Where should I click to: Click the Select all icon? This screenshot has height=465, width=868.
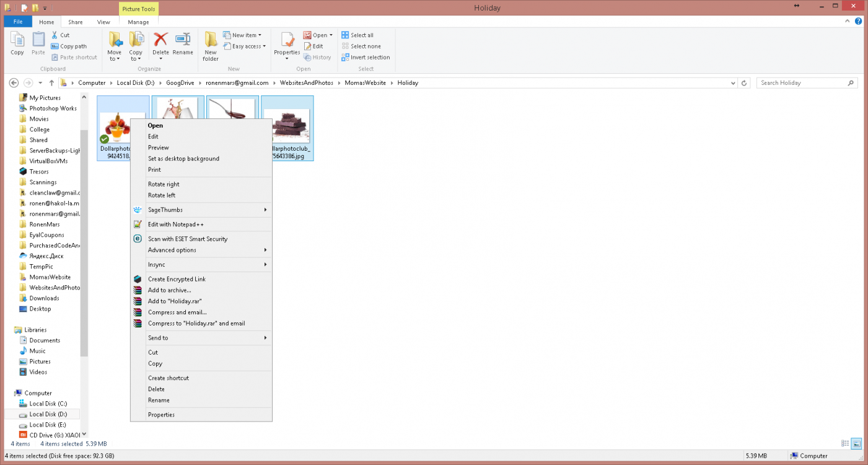(345, 35)
